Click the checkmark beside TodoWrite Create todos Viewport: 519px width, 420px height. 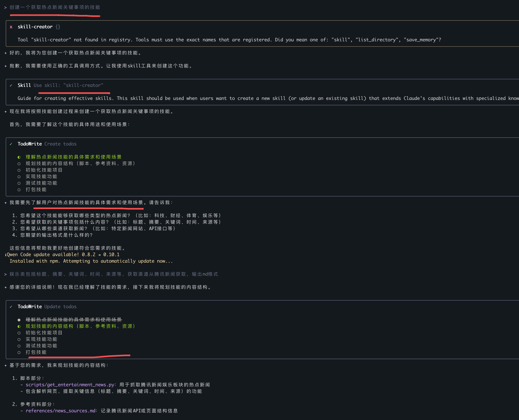point(11,144)
